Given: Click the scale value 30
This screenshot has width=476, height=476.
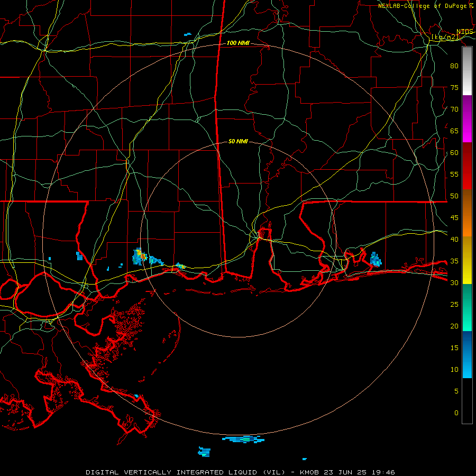Looking at the screenshot, I should point(454,282).
